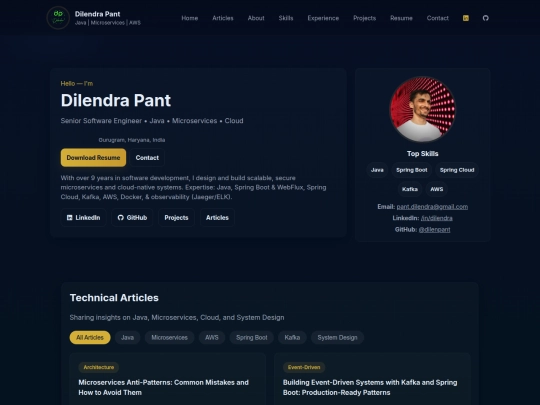Go to the Articles nav item

pyautogui.click(x=223, y=18)
